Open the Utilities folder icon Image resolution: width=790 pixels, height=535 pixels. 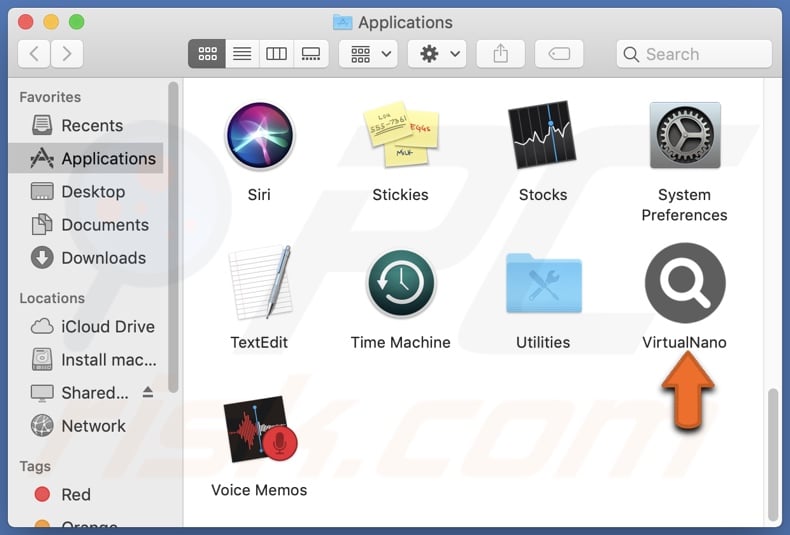pyautogui.click(x=543, y=284)
